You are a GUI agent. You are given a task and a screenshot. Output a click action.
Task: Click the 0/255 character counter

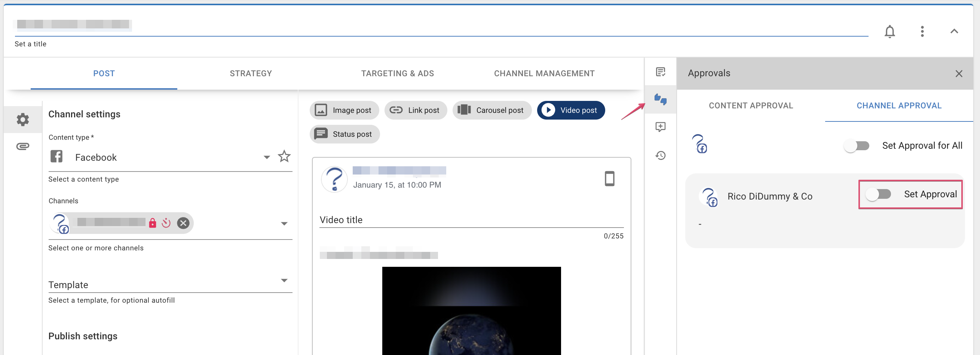click(613, 236)
